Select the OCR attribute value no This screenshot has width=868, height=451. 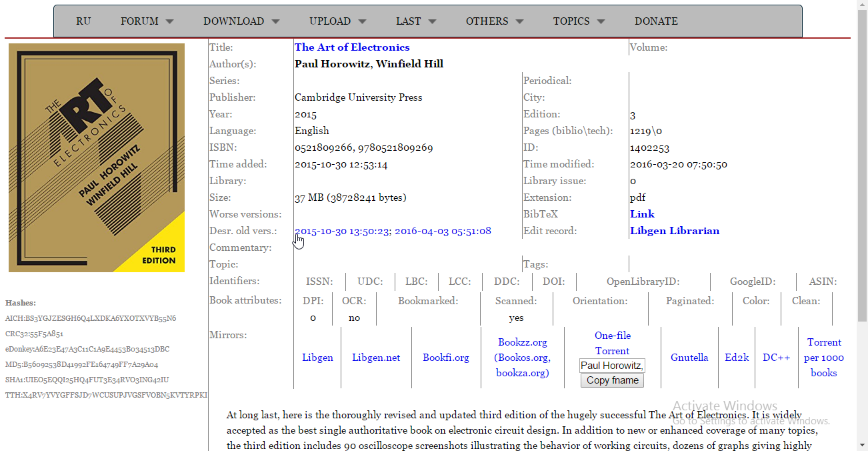354,318
